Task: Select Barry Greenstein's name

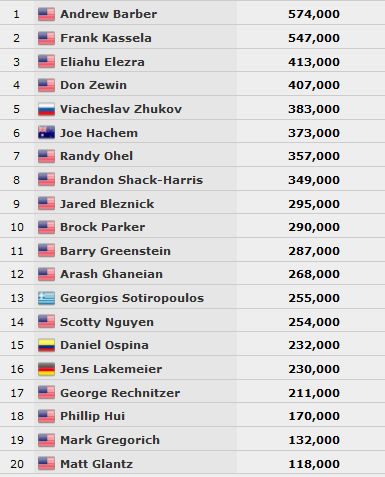Action: pos(115,251)
